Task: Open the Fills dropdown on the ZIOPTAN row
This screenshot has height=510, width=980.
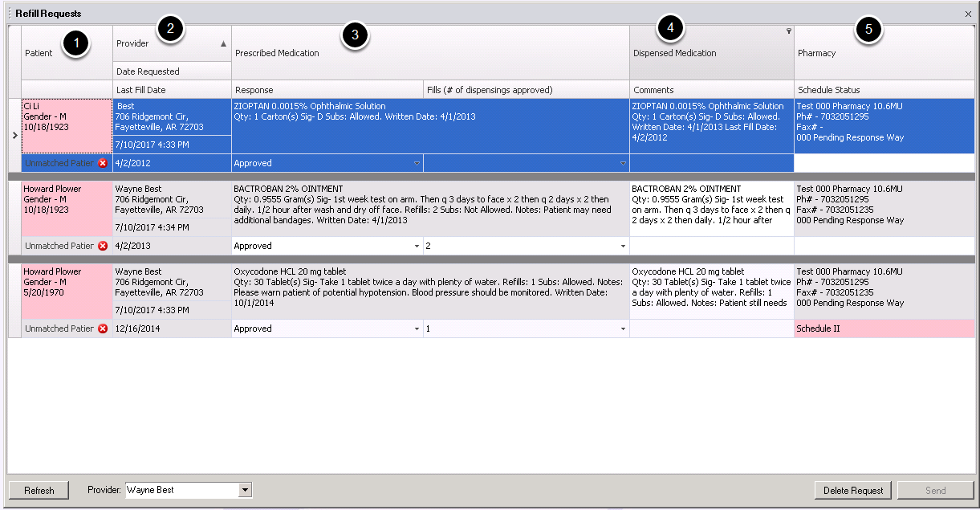Action: point(623,162)
